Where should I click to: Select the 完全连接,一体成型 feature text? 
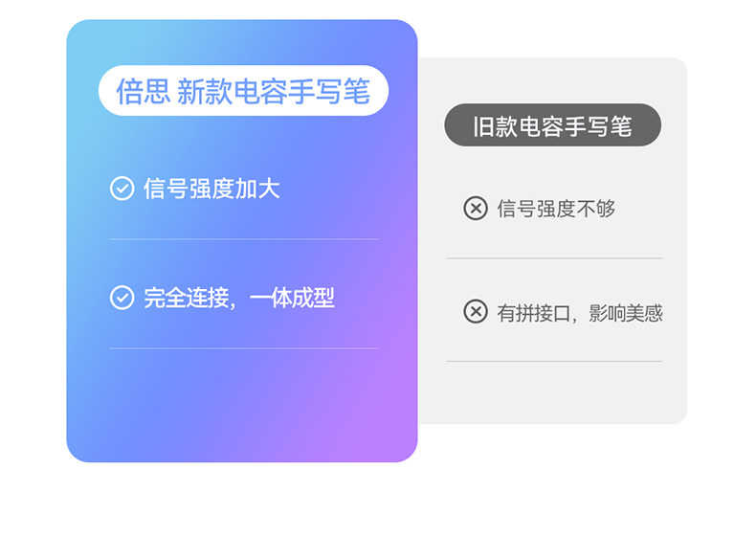click(x=238, y=298)
